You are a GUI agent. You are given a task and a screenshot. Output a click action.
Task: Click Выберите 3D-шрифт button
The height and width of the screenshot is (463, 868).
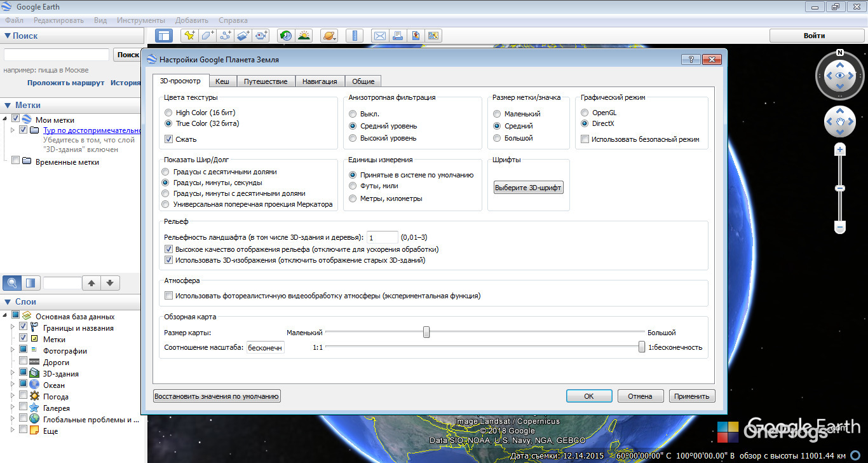pos(529,188)
